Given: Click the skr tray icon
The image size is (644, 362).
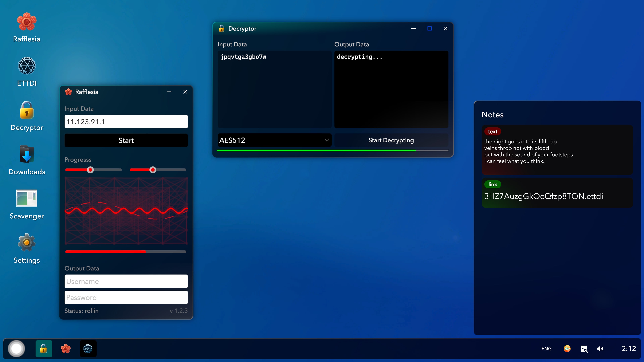Looking at the screenshot, I should [x=567, y=348].
